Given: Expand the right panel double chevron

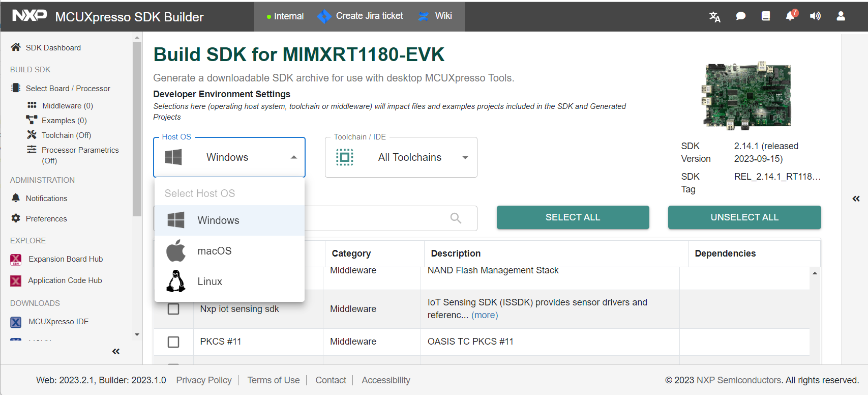Looking at the screenshot, I should (856, 199).
